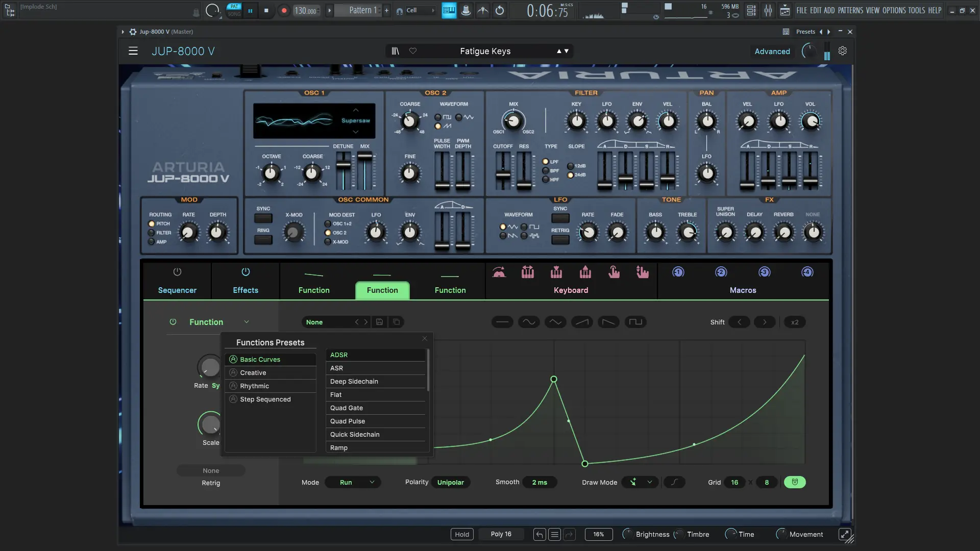The image size is (980, 551).
Task: Switch to the Keyboard tab
Action: pos(571,290)
